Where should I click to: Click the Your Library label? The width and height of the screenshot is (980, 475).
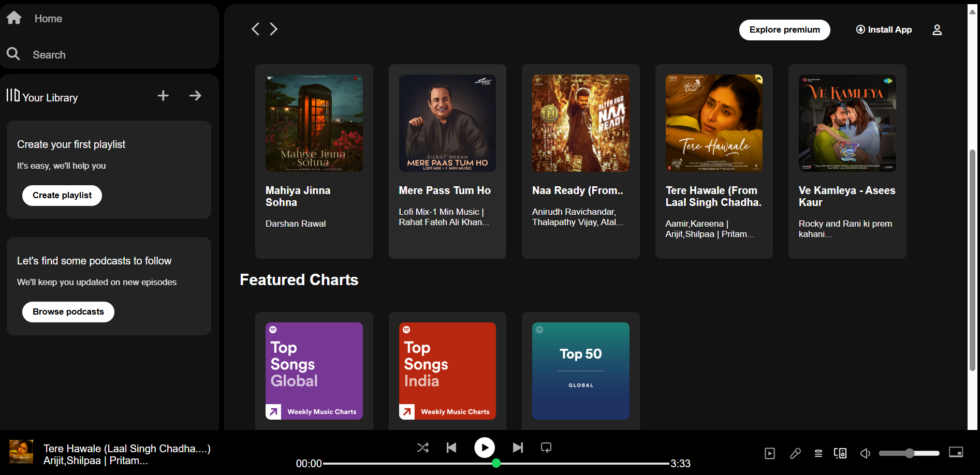tap(50, 98)
